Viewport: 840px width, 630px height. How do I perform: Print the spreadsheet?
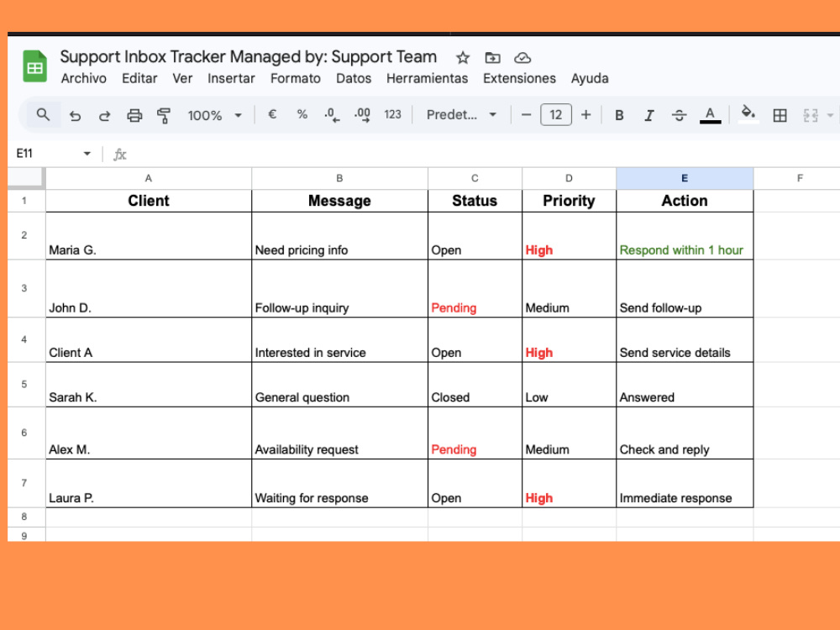point(134,115)
